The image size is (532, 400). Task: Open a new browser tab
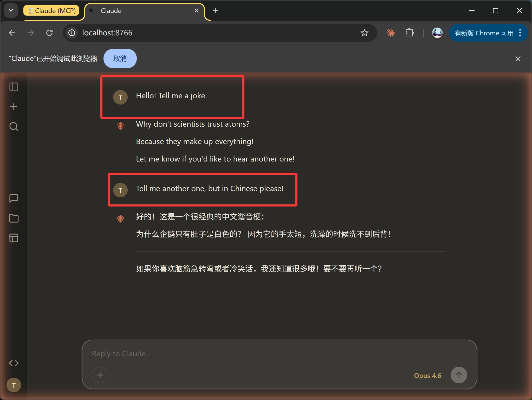click(x=215, y=11)
